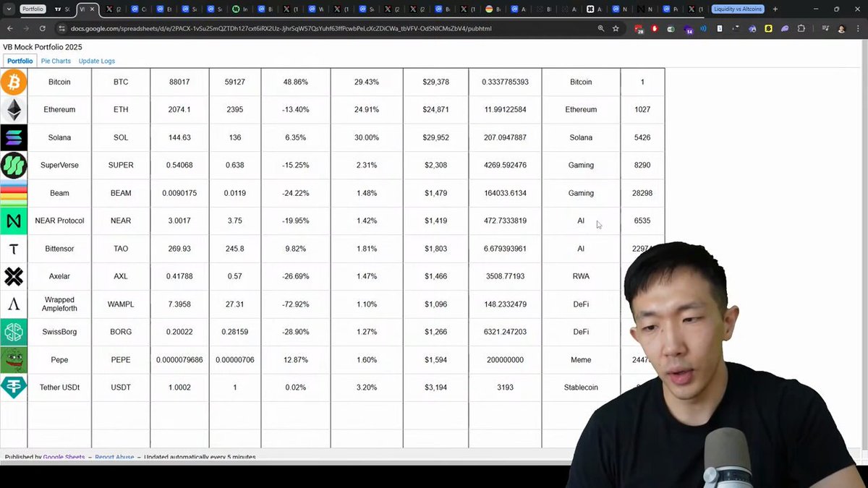The width and height of the screenshot is (868, 488).
Task: Open a new browser tab with plus
Action: tap(775, 9)
